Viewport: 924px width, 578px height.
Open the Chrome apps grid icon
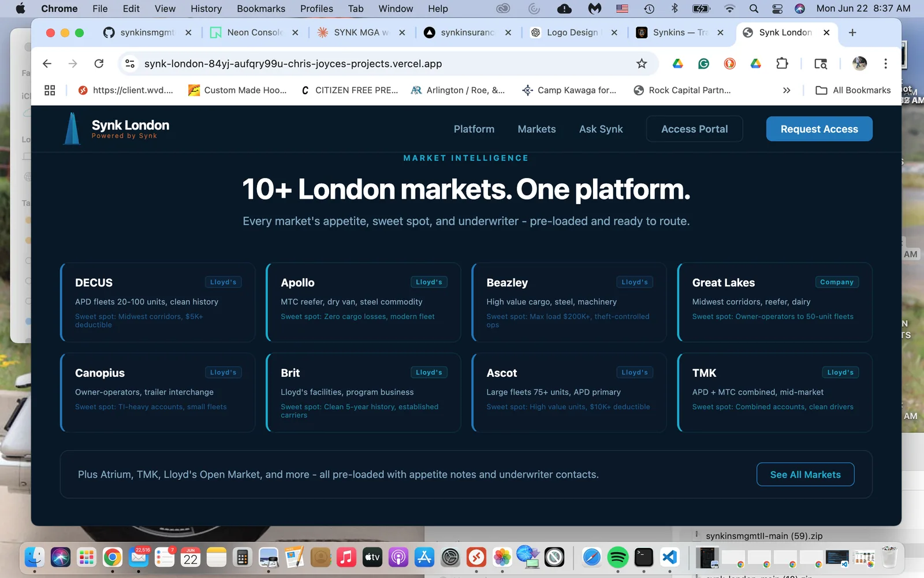[50, 90]
